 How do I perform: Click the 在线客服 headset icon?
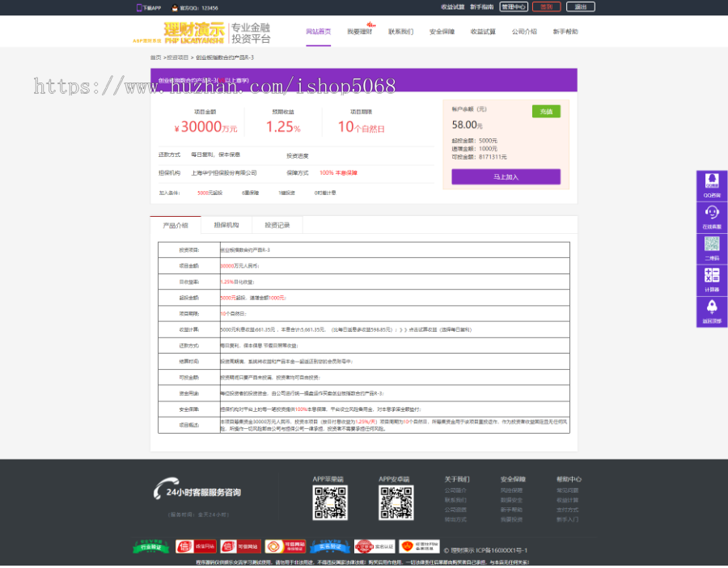coord(712,214)
